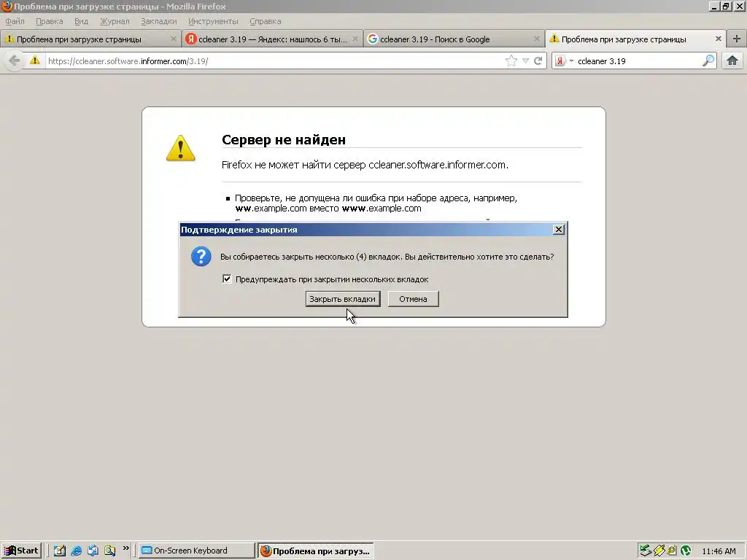Close the Google search tab
The height and width of the screenshot is (560, 747).
point(537,39)
